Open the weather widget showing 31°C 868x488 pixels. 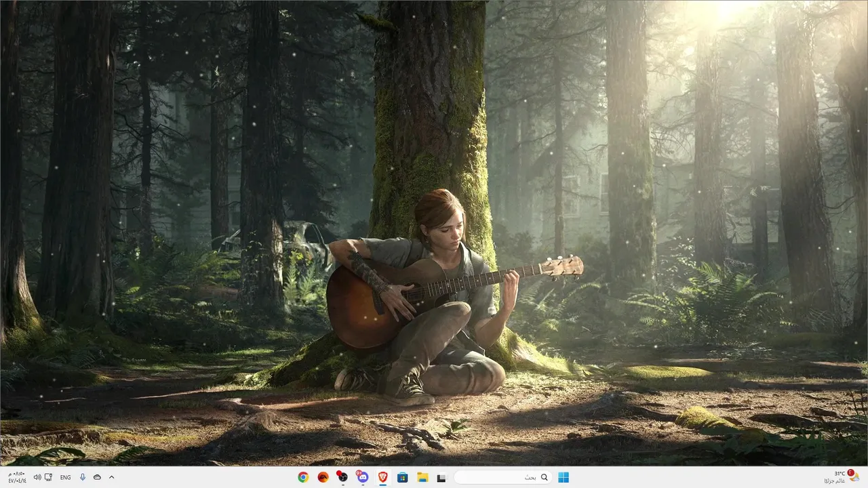[842, 477]
